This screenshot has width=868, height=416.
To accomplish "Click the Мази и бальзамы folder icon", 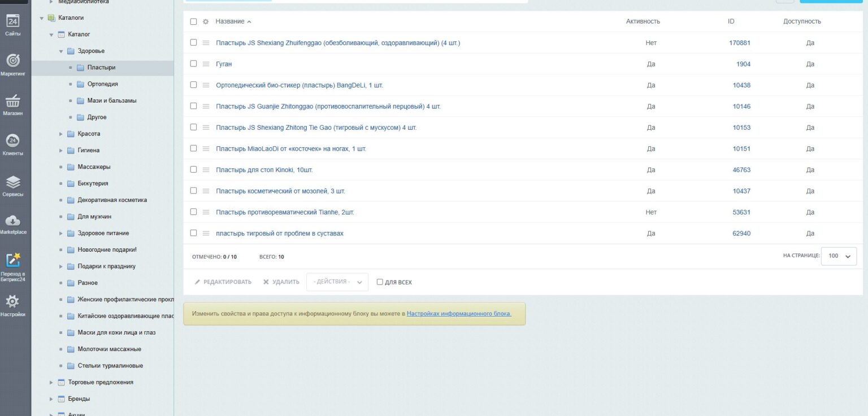I will pyautogui.click(x=80, y=100).
